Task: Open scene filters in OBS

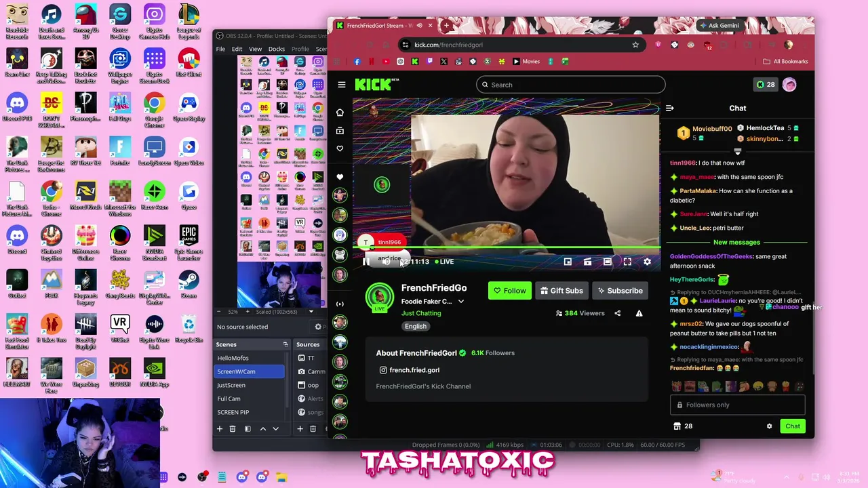Action: [x=248, y=428]
